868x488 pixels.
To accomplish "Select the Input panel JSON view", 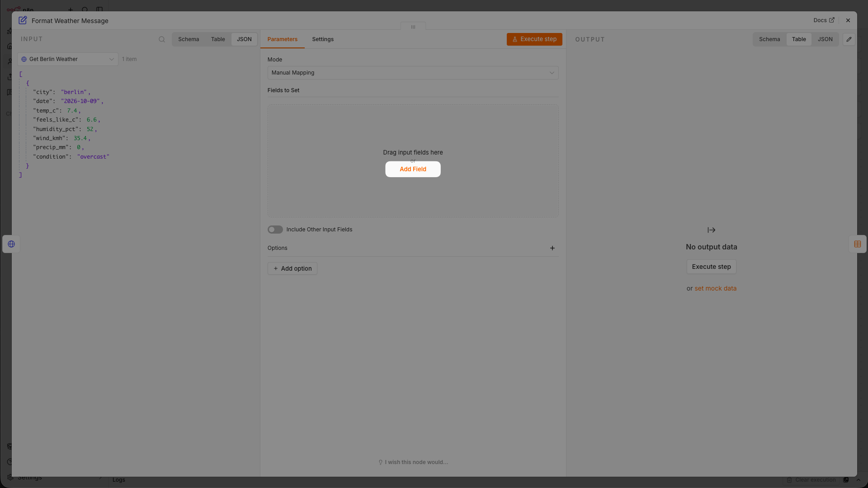I will coord(244,39).
